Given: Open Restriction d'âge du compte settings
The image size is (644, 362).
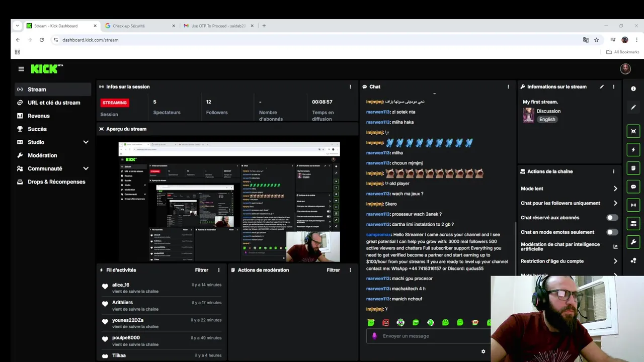Looking at the screenshot, I should [569, 261].
